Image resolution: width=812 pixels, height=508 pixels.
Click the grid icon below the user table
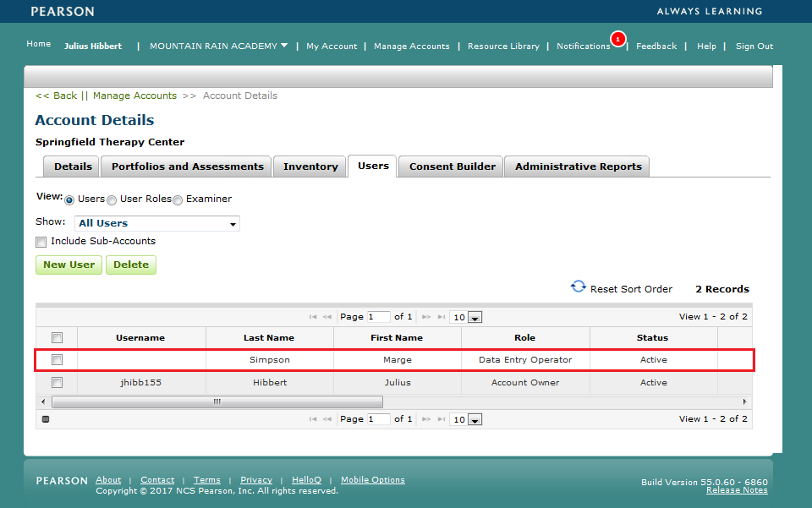coord(46,418)
